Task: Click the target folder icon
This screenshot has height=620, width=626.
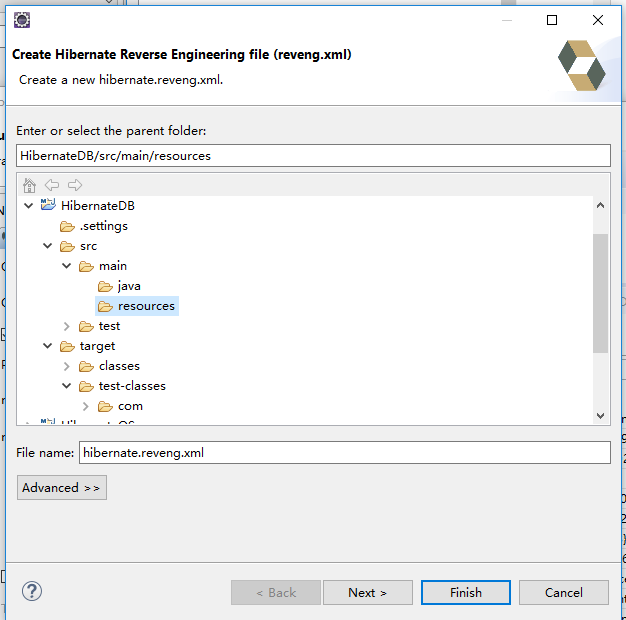Action: 67,347
